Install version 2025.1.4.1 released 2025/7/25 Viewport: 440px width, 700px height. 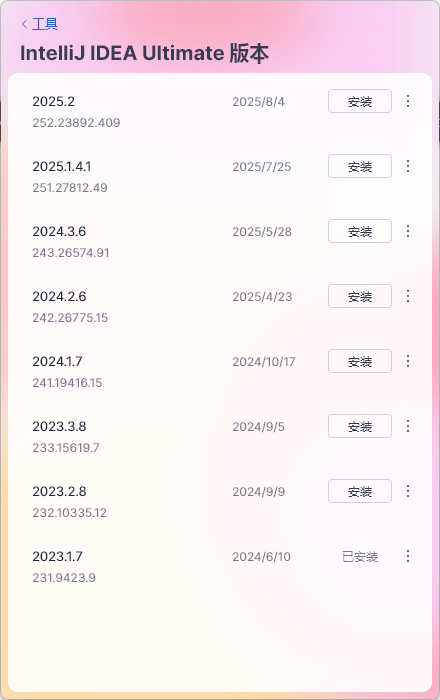coord(360,166)
